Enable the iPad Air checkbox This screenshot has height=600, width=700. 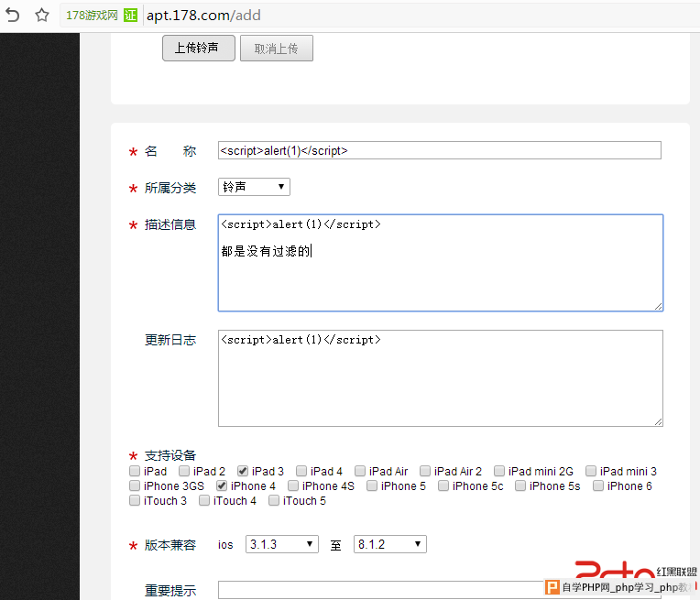[x=360, y=471]
